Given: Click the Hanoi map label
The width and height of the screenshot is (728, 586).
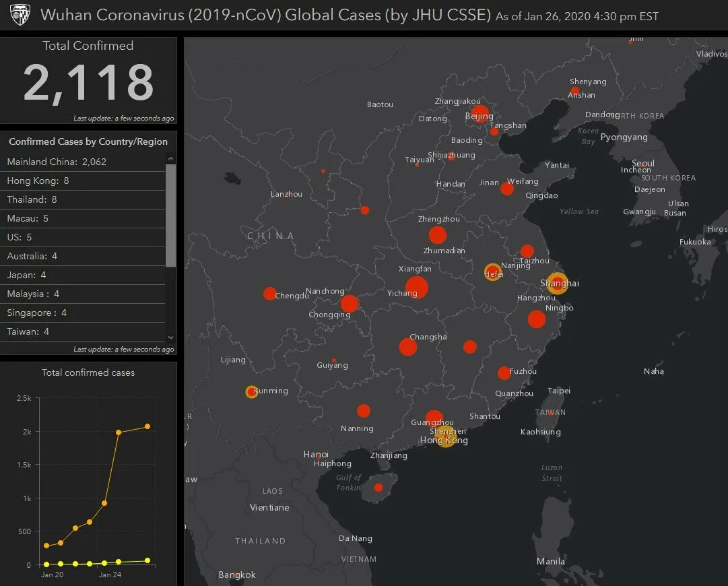Looking at the screenshot, I should [316, 454].
